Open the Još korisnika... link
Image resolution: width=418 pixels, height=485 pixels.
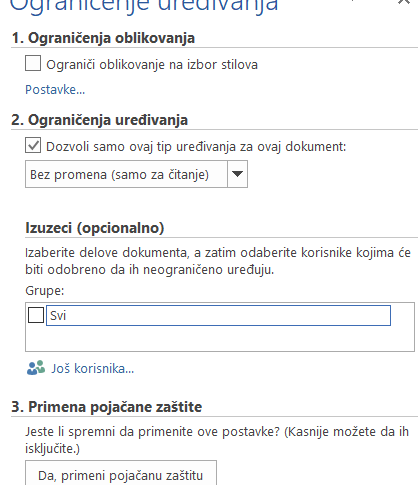point(92,369)
